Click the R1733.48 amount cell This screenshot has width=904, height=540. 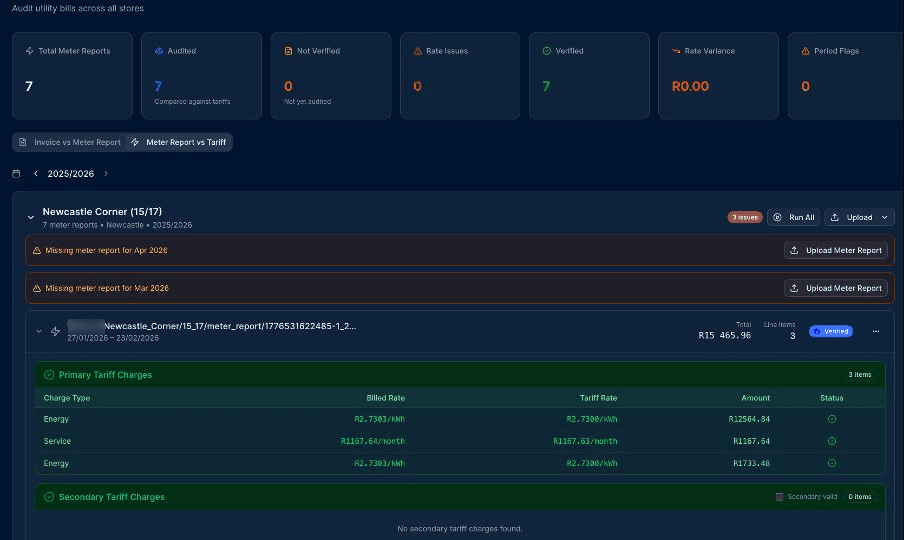point(751,463)
